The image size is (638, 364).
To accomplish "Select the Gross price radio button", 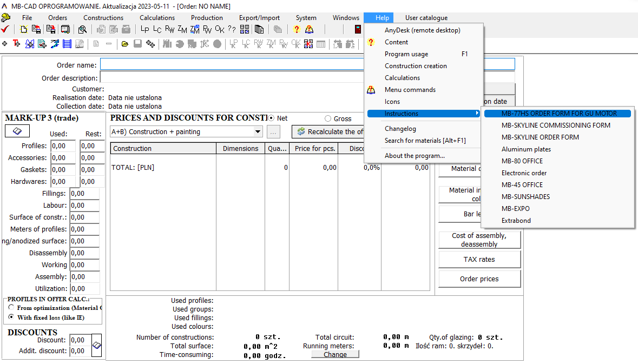I will tap(328, 118).
